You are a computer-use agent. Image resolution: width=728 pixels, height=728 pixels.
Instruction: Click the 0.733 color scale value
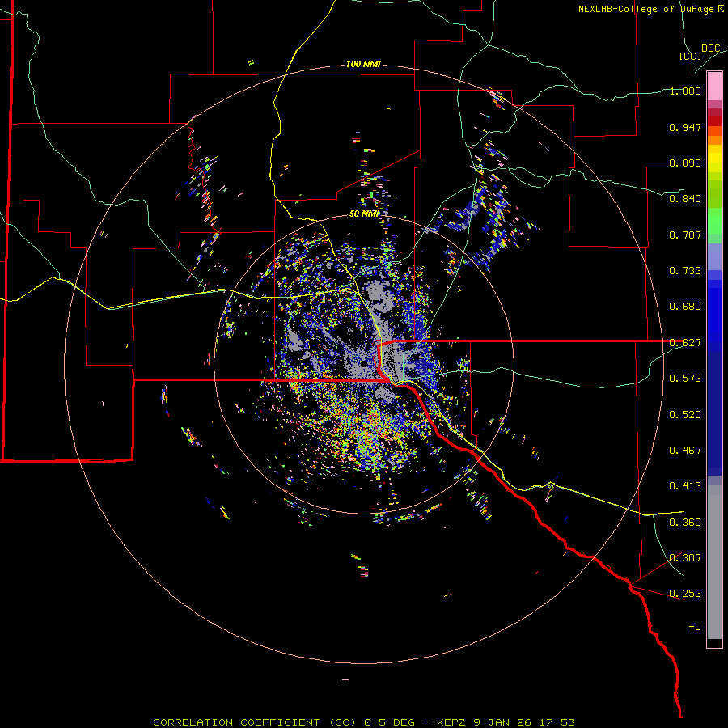click(685, 271)
